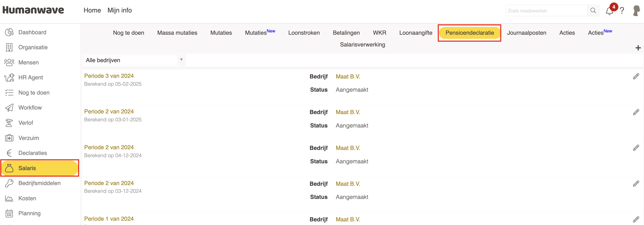Screen dimensions: 644x225
Task: Open the user profile avatar
Action: click(x=636, y=11)
